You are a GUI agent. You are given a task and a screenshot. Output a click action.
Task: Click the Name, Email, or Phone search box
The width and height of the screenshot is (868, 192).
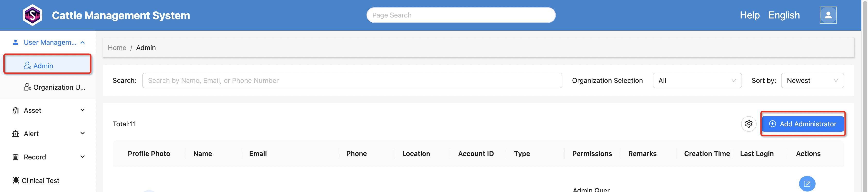click(x=352, y=81)
